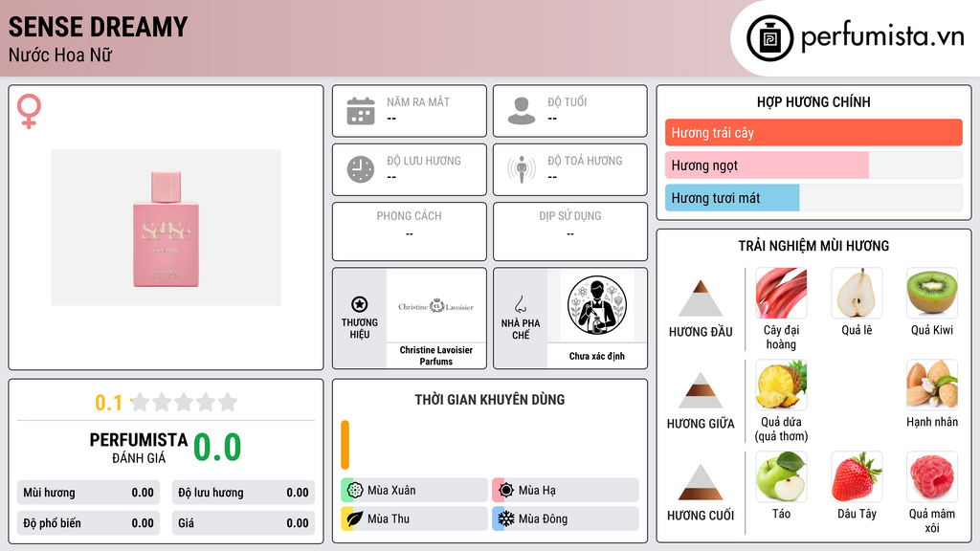This screenshot has width=980, height=551.
Task: Click the pink Sense perfume bottle photo
Action: 167,228
